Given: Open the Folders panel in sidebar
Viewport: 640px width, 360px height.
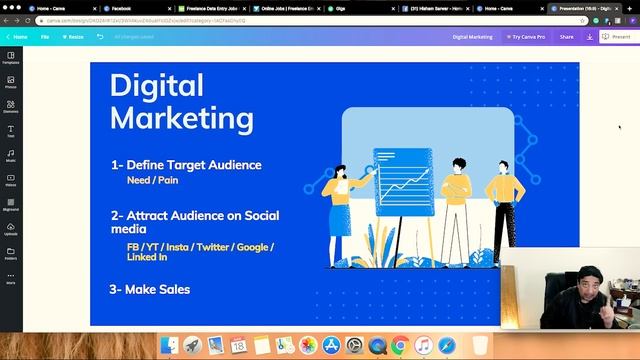Looking at the screenshot, I should [11, 253].
